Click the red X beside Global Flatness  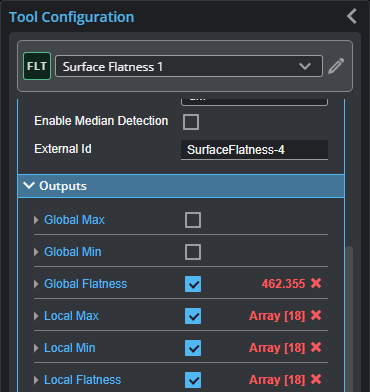click(316, 283)
